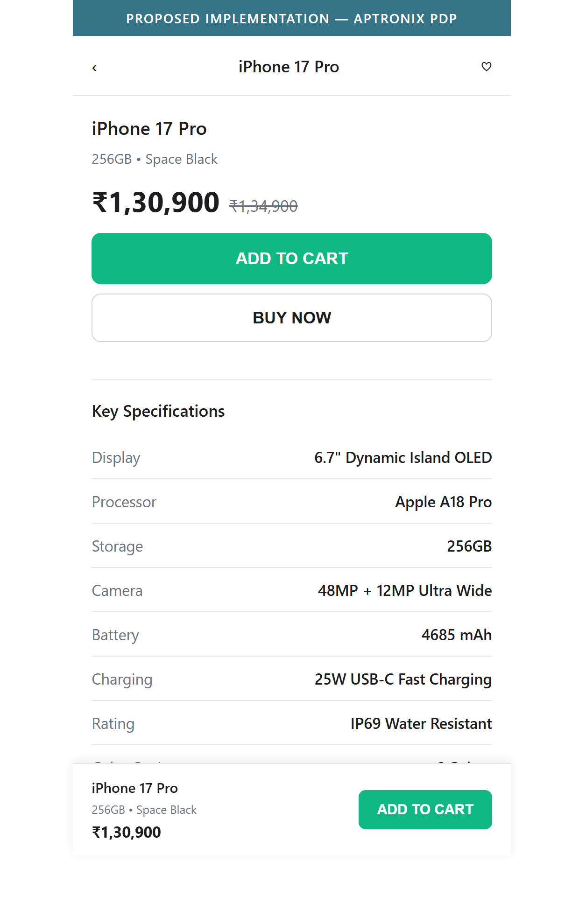Click the 256GB • Space Black variant text

coord(155,159)
